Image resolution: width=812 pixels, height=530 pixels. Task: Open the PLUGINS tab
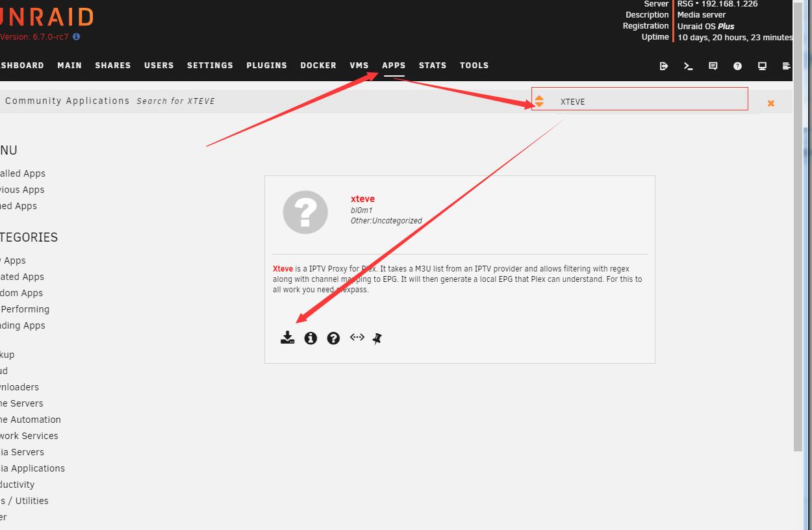[x=266, y=66]
